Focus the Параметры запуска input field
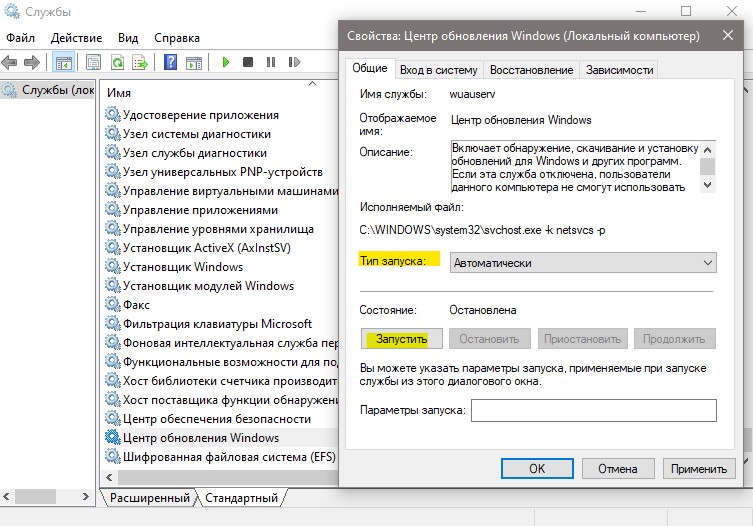Viewport: 753px width, 526px height. (x=594, y=410)
